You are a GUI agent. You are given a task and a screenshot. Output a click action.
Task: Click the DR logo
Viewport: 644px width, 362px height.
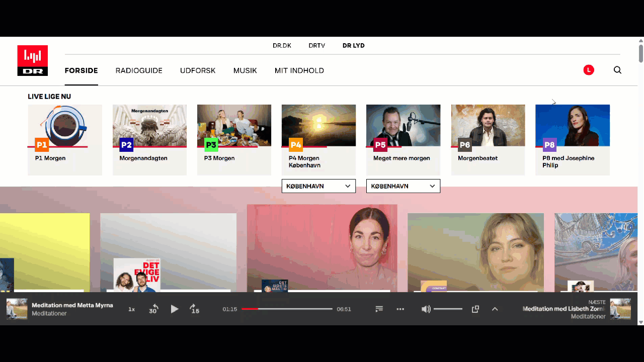33,60
